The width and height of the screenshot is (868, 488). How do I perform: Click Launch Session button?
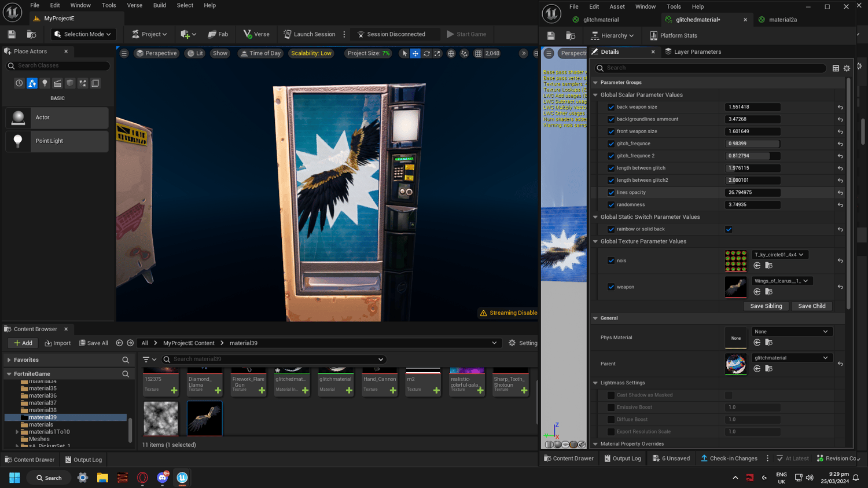(x=309, y=34)
